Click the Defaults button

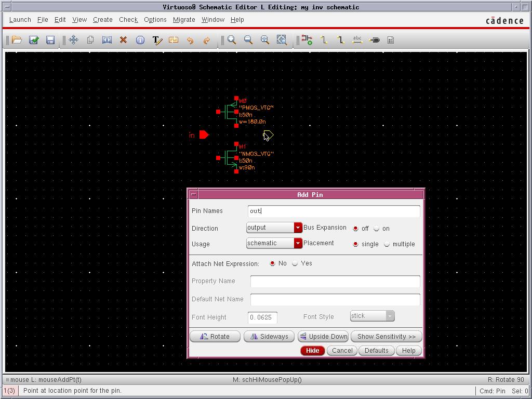click(x=376, y=351)
